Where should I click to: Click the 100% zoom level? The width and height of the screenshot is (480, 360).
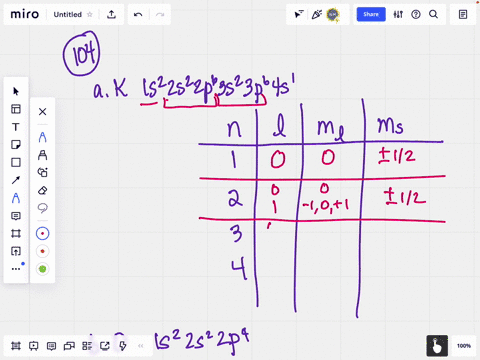click(x=464, y=346)
